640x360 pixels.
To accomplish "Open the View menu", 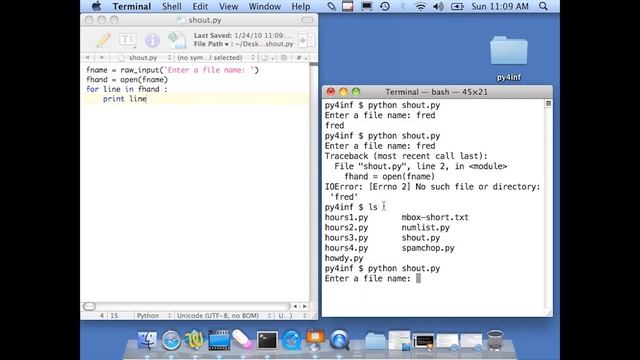I will tap(228, 6).
